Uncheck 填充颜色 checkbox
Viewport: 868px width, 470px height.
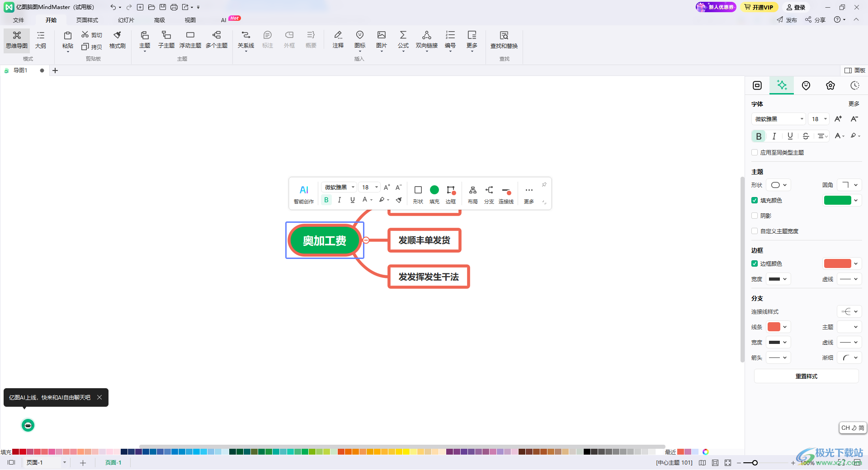(755, 200)
